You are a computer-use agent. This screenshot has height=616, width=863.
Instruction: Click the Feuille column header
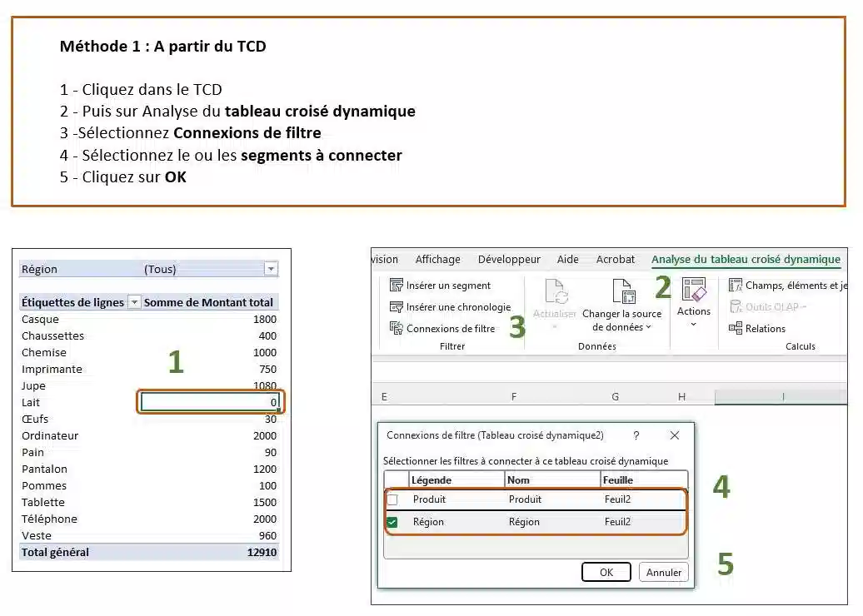(x=644, y=480)
